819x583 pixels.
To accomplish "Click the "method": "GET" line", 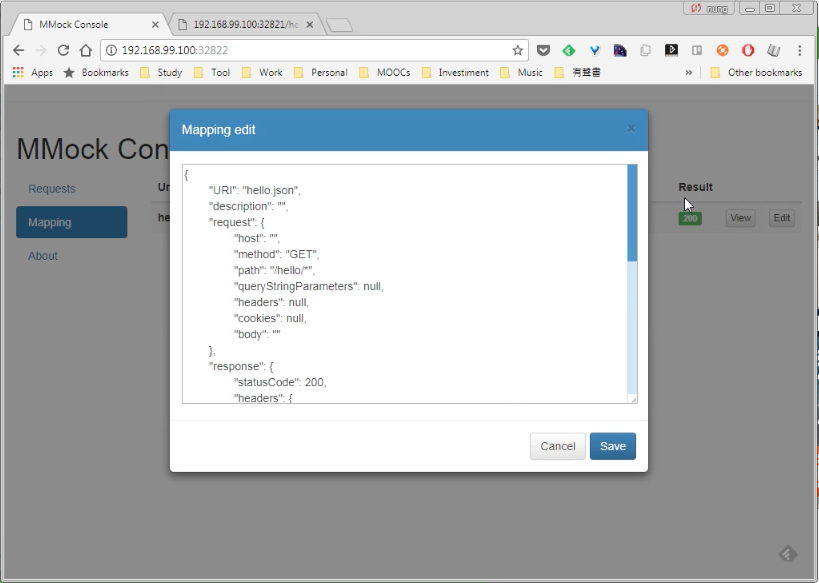I will click(276, 254).
